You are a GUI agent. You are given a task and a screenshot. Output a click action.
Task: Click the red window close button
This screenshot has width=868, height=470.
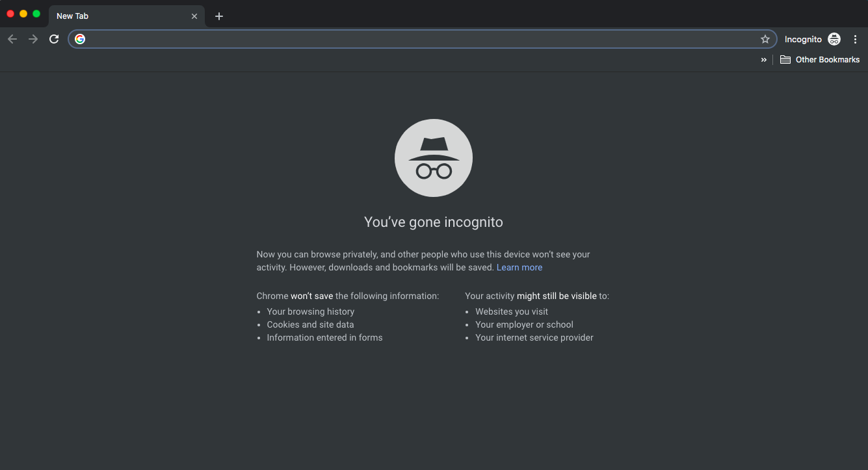pos(10,14)
